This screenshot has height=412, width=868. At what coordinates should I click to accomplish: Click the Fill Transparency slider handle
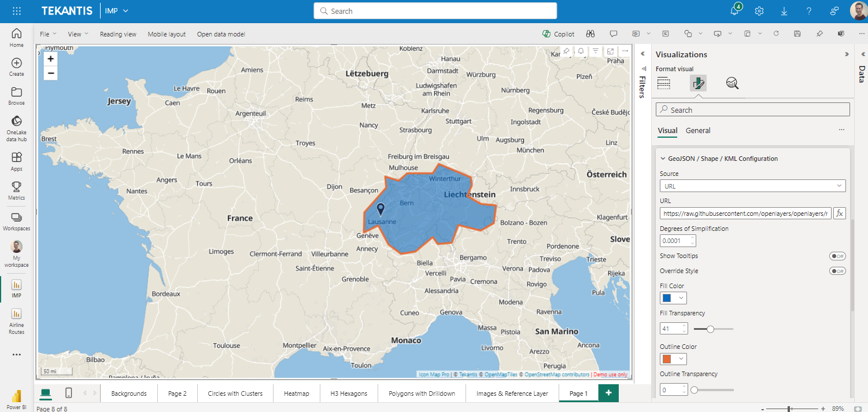point(710,329)
